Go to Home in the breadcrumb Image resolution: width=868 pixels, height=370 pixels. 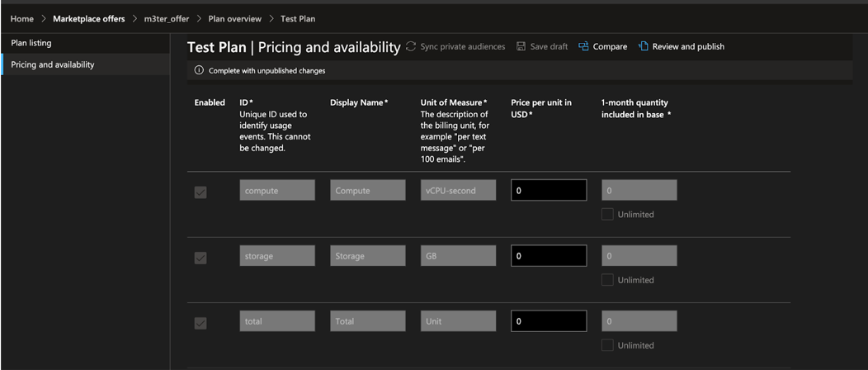pyautogui.click(x=21, y=19)
